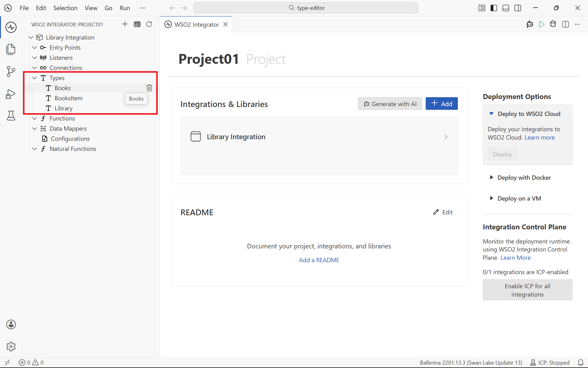588x368 pixels.
Task: Start debugging with the bug icon
Action: point(553,24)
